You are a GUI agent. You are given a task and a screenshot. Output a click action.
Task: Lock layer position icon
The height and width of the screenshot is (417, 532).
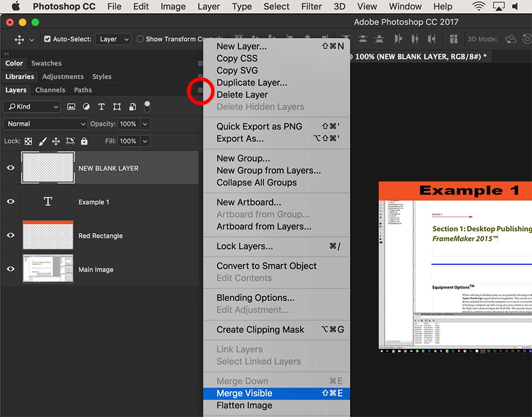tap(56, 141)
